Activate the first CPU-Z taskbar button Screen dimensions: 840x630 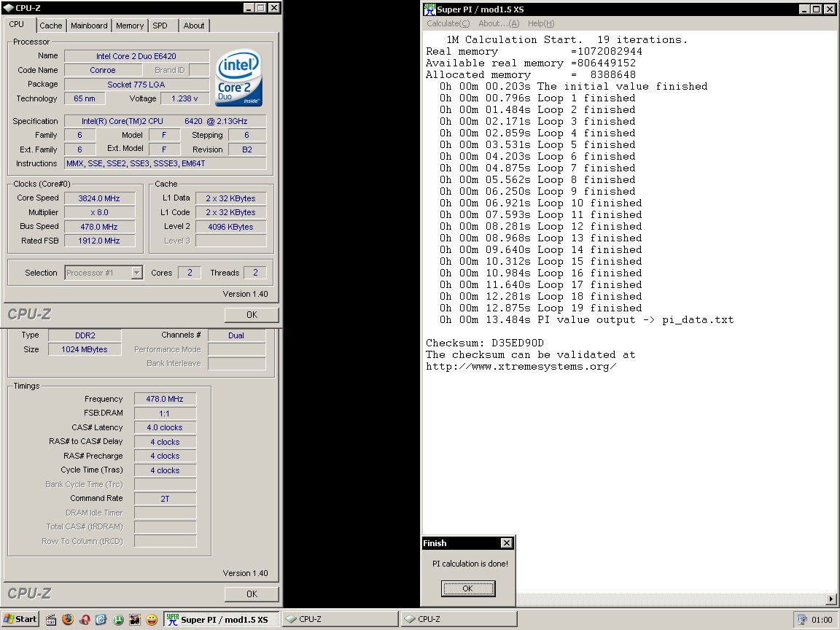[x=341, y=619]
